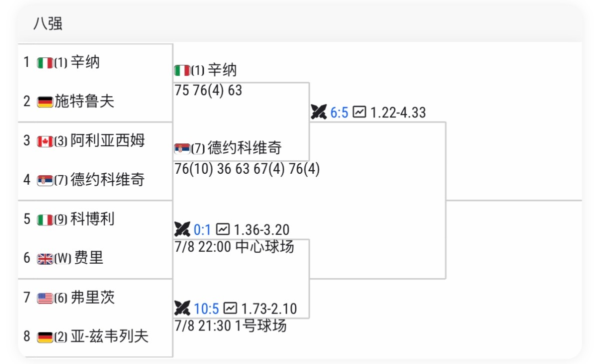Open match scheduled 7/8 22:00 中心球场
This screenshot has height=364, width=603.
coord(234,247)
